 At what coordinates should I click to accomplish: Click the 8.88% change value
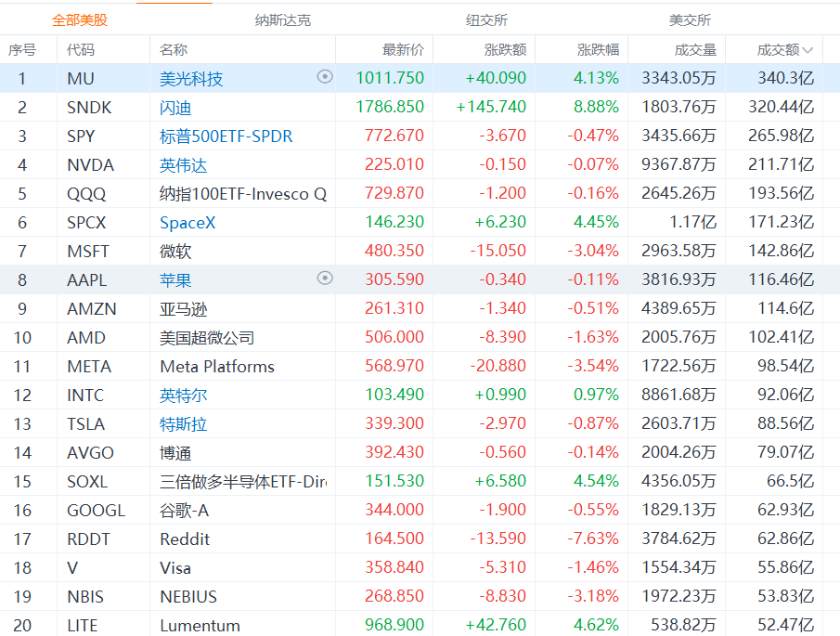[596, 107]
